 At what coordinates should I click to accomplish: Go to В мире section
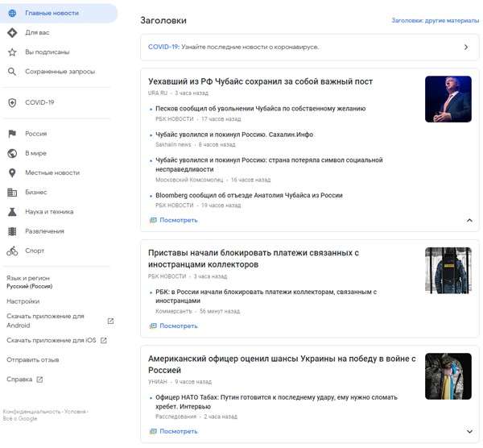[x=36, y=153]
